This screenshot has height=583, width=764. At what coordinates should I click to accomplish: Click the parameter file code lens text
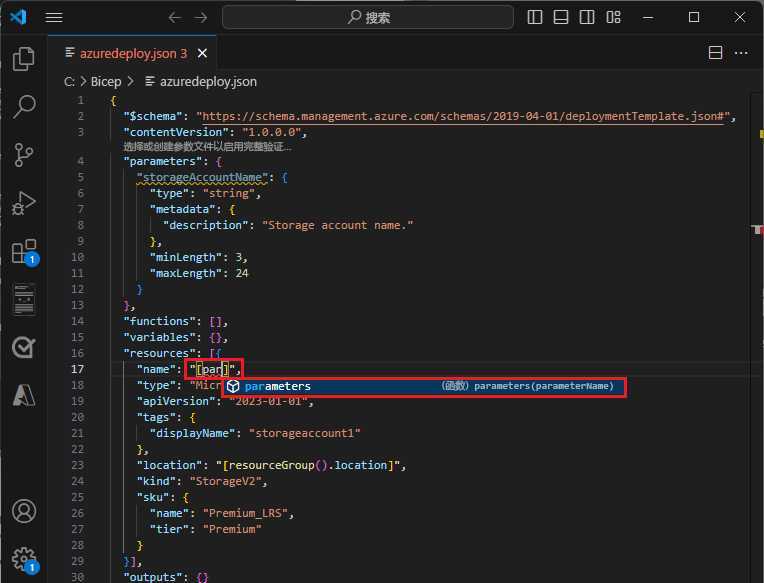207,147
